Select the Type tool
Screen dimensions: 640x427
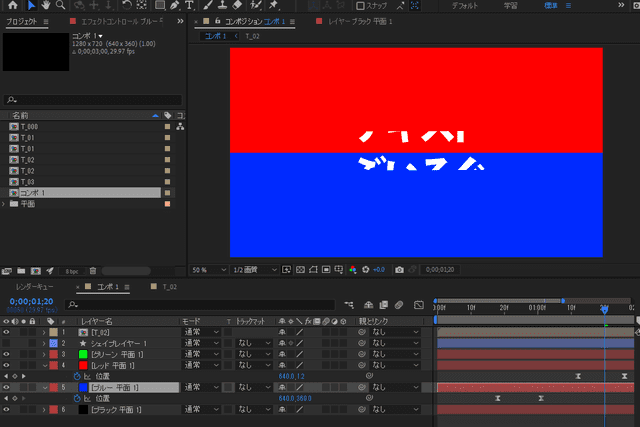pos(189,5)
